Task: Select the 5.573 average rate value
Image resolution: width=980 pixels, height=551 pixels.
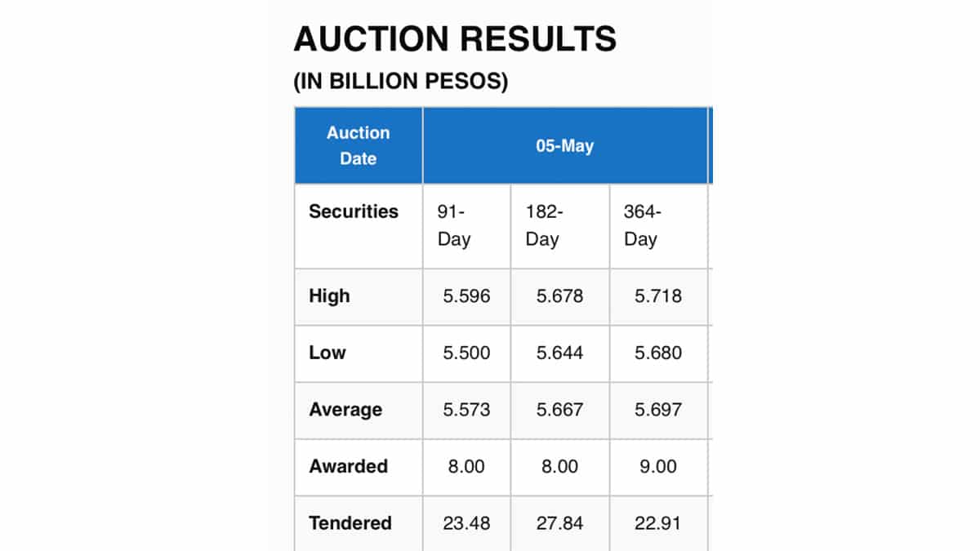Action: (466, 410)
